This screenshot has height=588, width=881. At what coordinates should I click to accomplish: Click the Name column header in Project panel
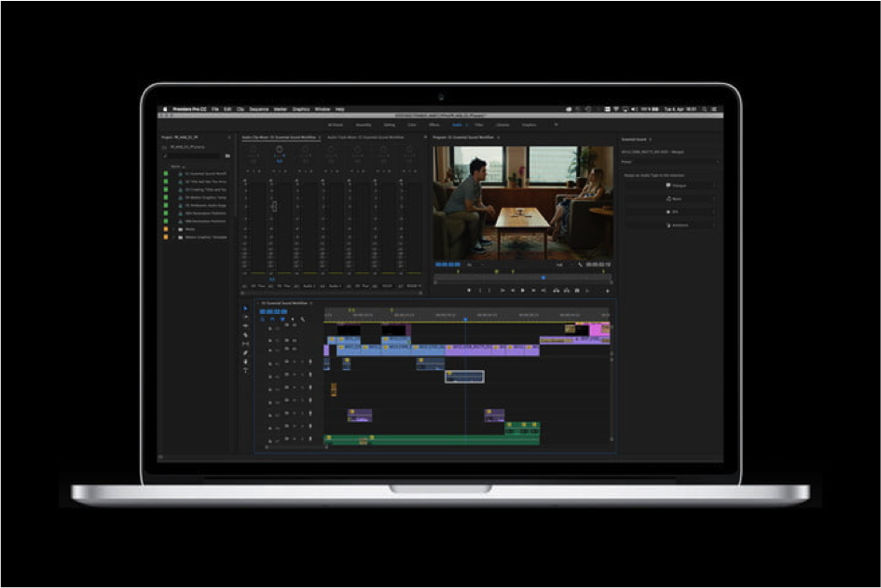tap(176, 166)
